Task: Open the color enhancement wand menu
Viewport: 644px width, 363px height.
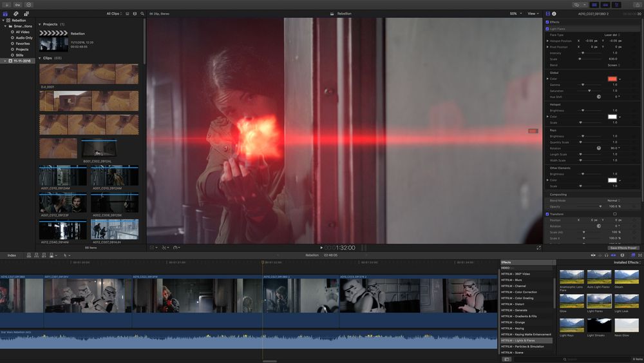Action: click(165, 248)
